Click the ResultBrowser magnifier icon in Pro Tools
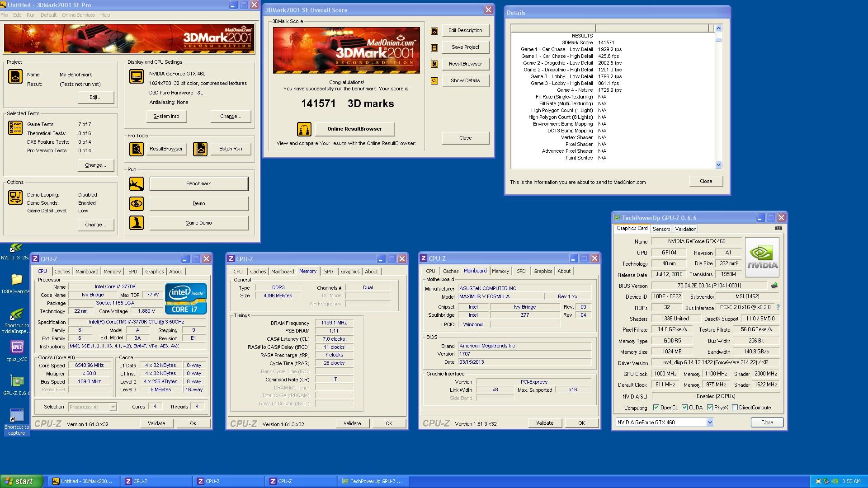 (x=137, y=149)
